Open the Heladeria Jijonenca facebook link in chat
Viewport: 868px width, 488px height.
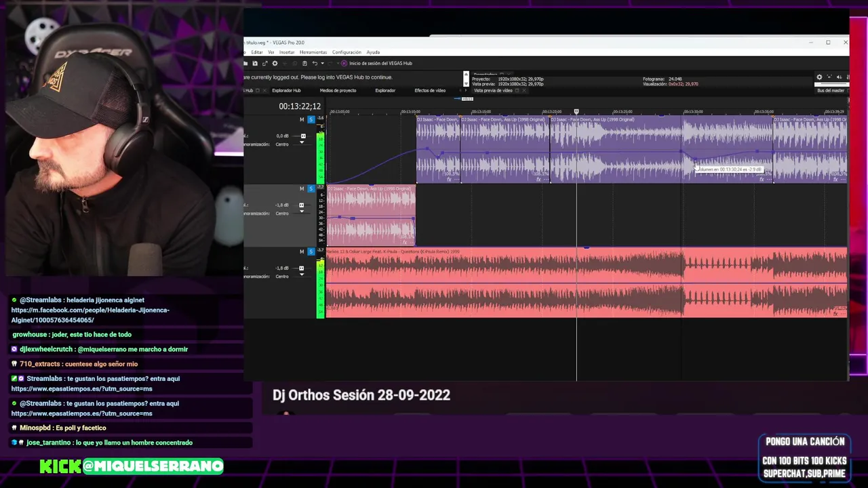[x=90, y=315]
